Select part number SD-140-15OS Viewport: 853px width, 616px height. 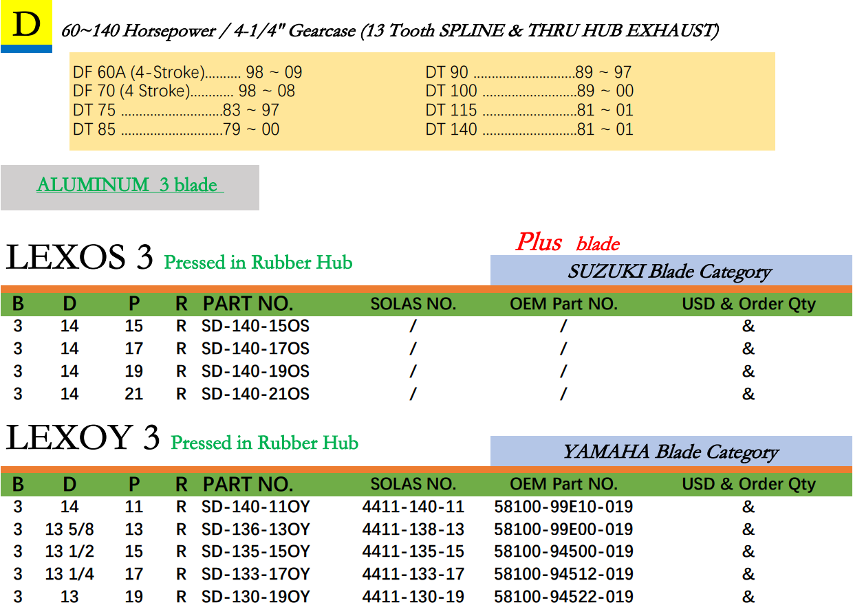point(255,326)
